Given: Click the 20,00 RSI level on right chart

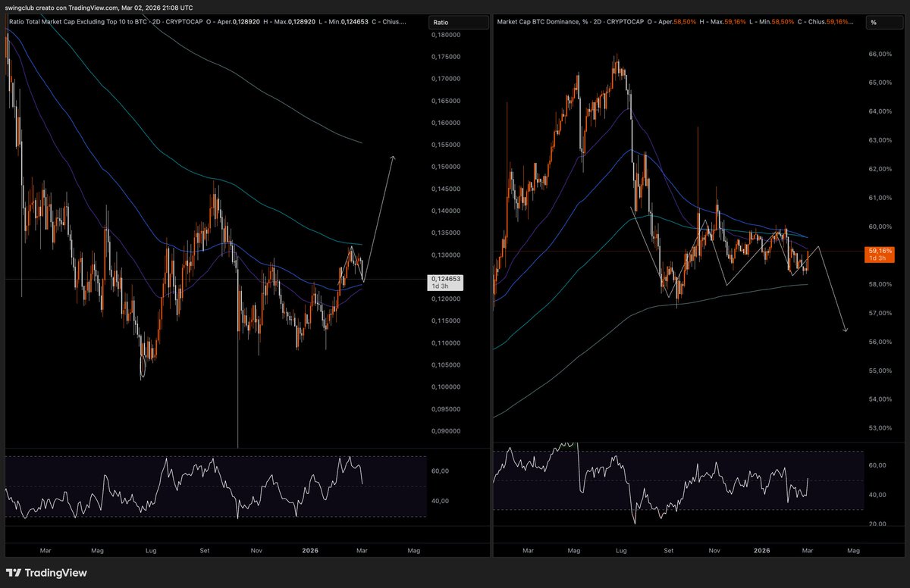Looking at the screenshot, I should [877, 524].
